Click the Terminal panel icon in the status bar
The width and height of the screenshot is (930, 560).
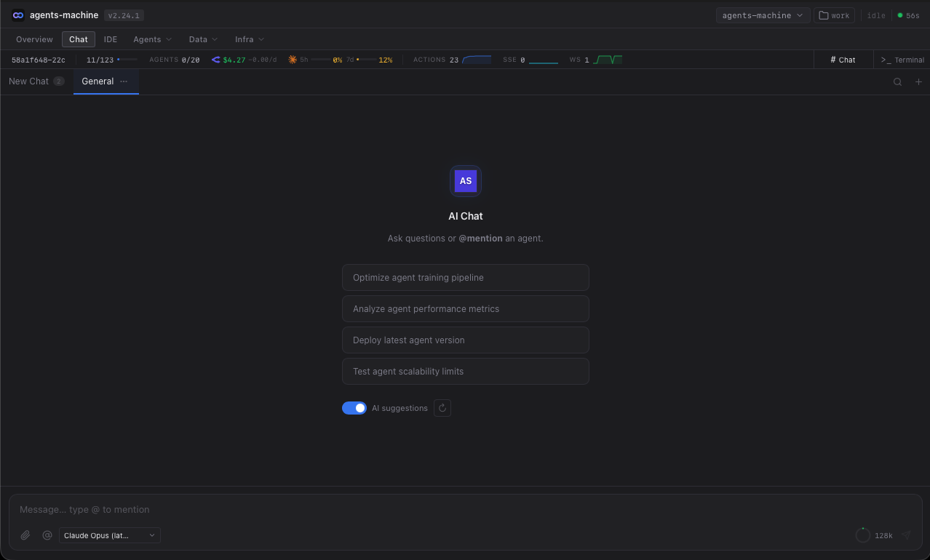(x=902, y=60)
